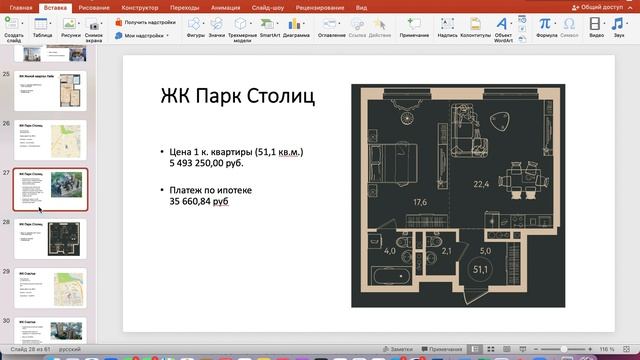Insert Ссылка hyperlink icon
The width and height of the screenshot is (640, 360).
(357, 24)
